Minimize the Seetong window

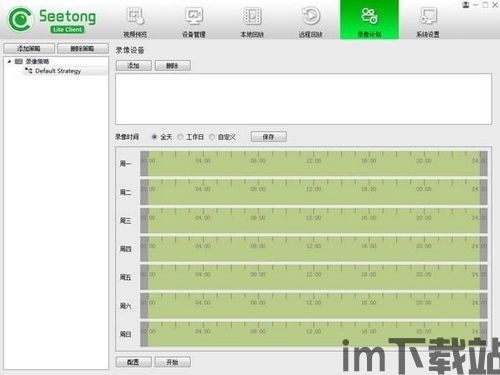476,5
